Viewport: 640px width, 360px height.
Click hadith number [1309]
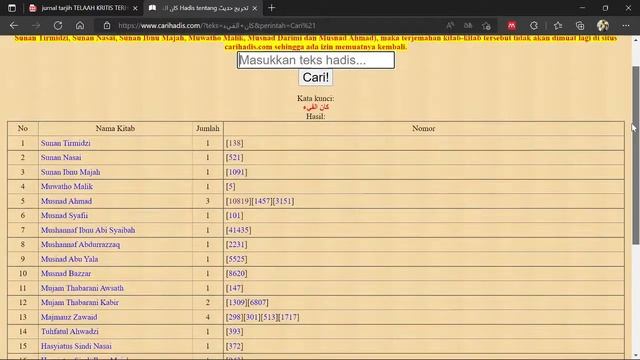point(236,302)
